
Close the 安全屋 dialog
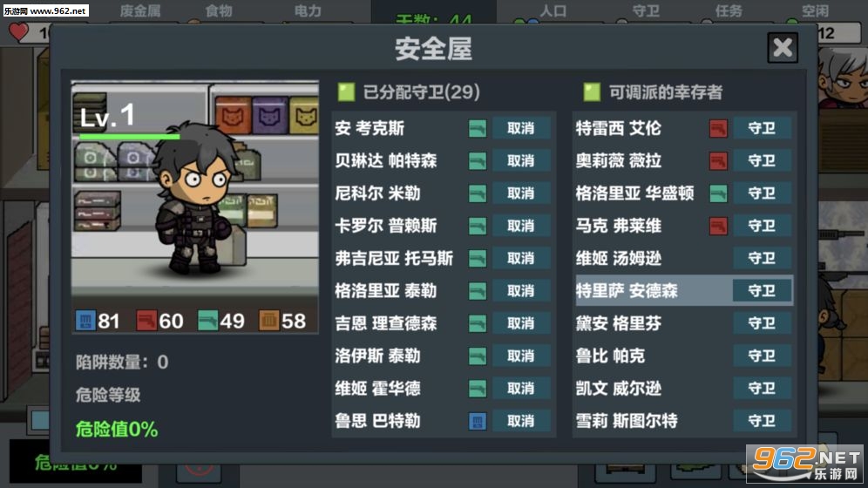pyautogui.click(x=783, y=48)
